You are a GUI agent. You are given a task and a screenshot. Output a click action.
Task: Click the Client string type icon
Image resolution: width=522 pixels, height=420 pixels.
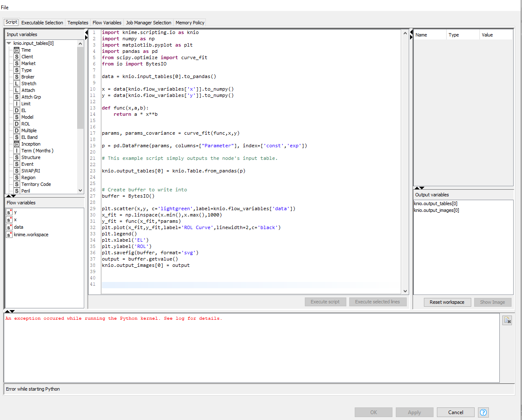pos(16,57)
